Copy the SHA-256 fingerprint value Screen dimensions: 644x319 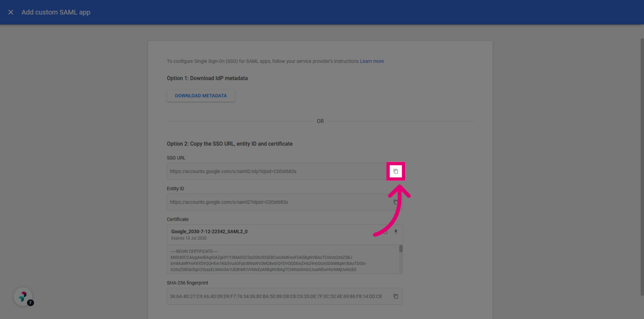tap(396, 297)
